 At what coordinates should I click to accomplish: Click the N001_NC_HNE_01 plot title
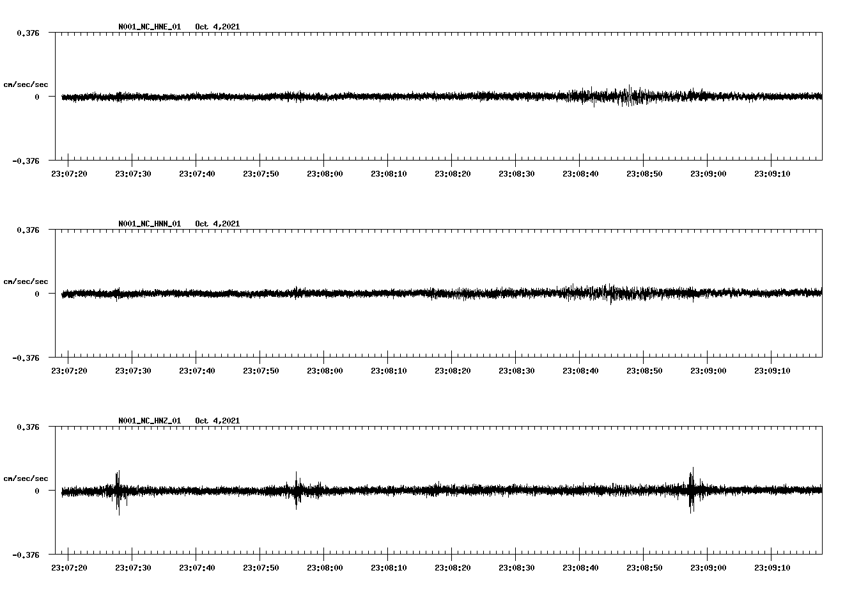tap(150, 27)
